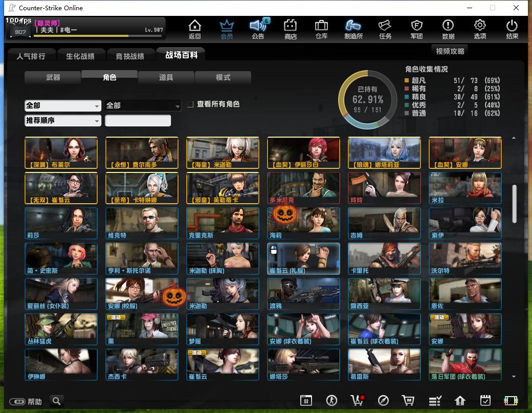Click the magnifier search icon beside 帮助
The height and width of the screenshot is (413, 532).
[x=57, y=401]
